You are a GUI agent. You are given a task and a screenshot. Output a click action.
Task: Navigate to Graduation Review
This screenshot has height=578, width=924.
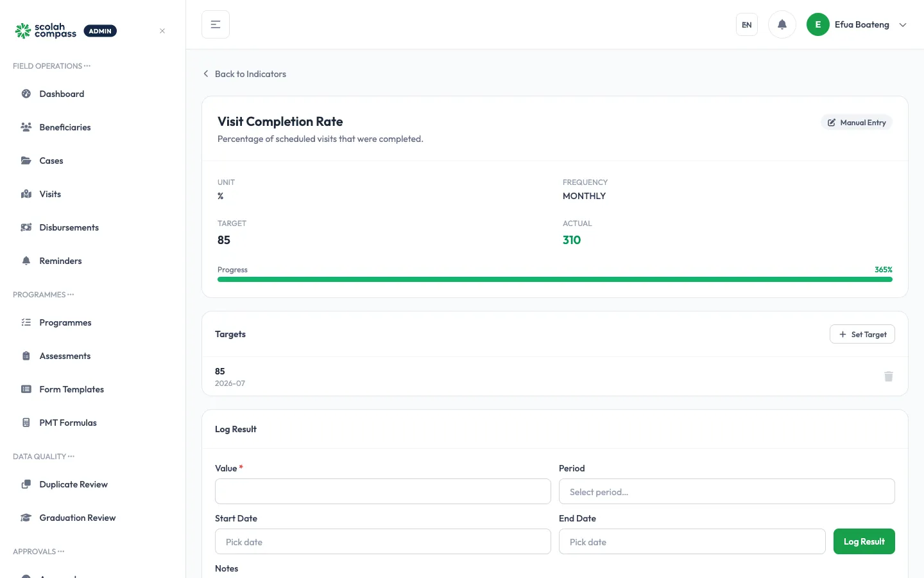[93, 518]
